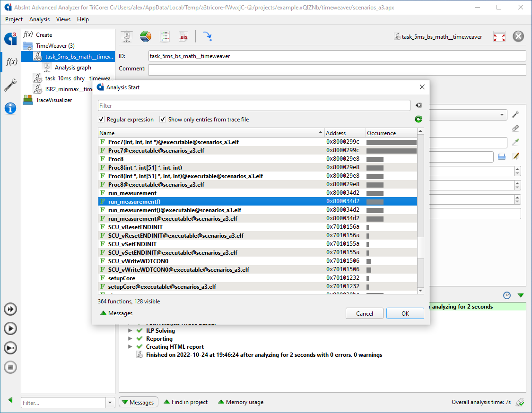The width and height of the screenshot is (532, 413).
Task: Click the wrench icon beside the dropdown
Action: coord(516,115)
